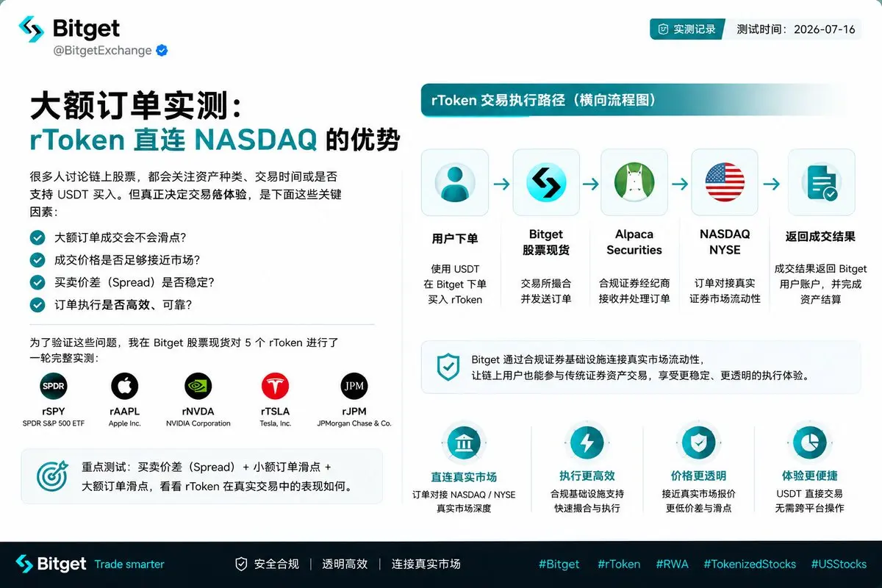Click the Alpaca Securities alpaca icon

(x=634, y=182)
